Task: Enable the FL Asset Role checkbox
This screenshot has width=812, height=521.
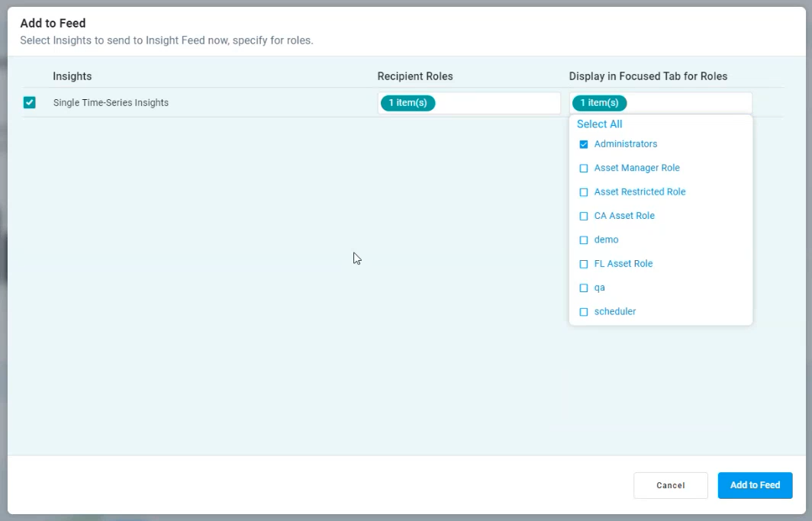Action: pos(584,264)
